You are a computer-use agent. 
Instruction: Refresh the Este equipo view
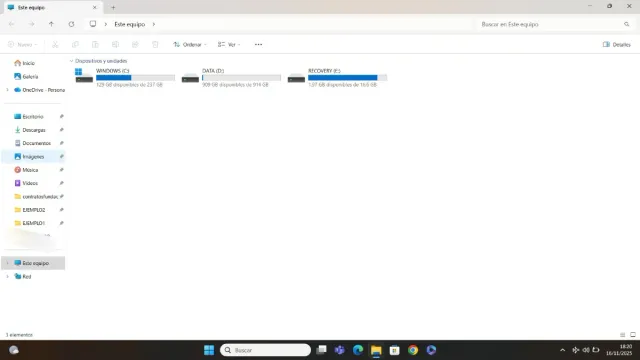[71, 24]
